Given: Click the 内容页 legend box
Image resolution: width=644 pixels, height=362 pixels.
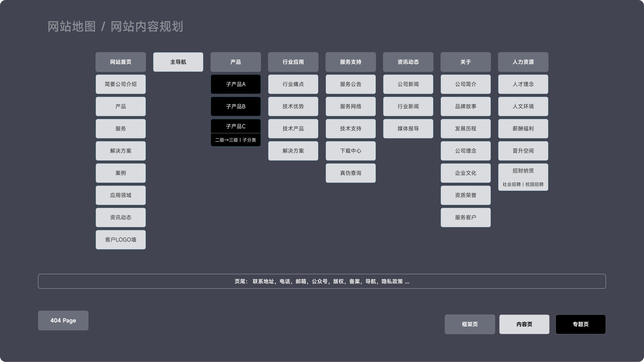Looking at the screenshot, I should point(524,324).
